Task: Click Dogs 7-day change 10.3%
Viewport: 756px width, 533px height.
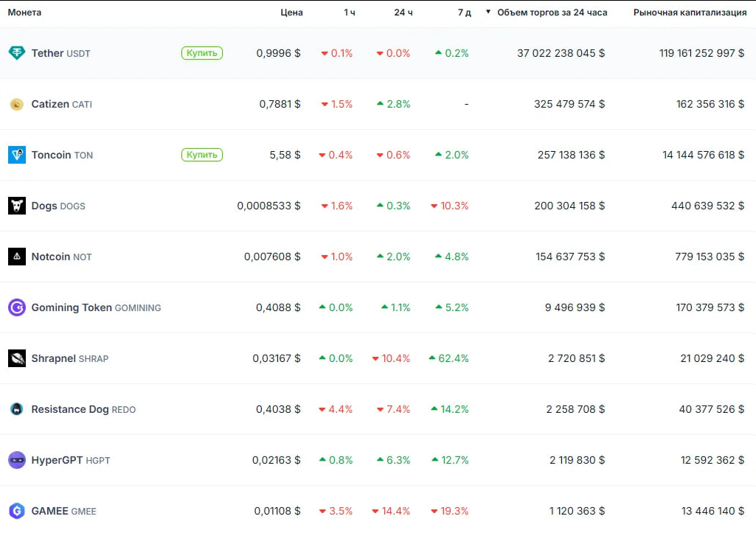Action: tap(449, 206)
